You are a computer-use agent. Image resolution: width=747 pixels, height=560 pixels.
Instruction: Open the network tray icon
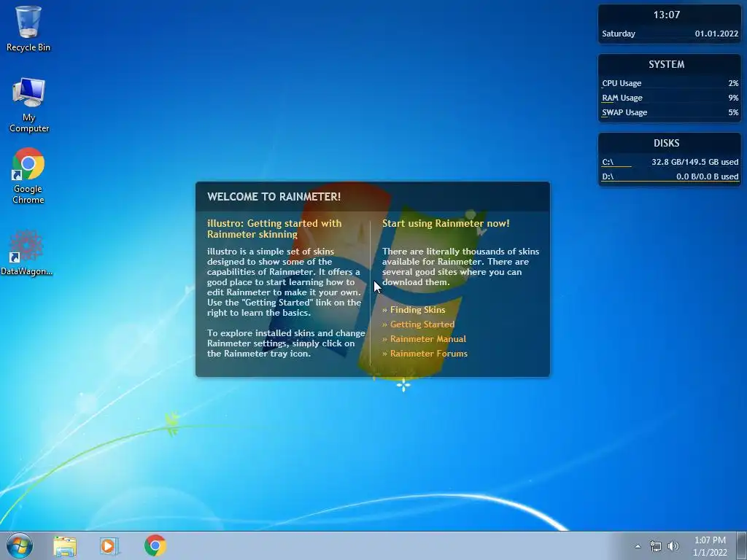[x=656, y=546]
